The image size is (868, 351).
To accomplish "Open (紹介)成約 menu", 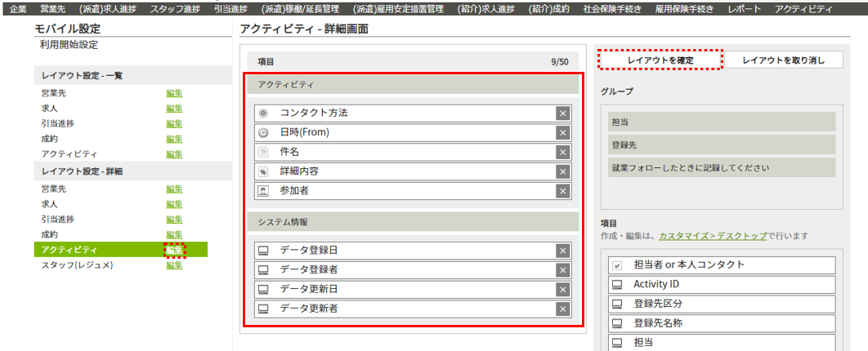I will pos(550,9).
